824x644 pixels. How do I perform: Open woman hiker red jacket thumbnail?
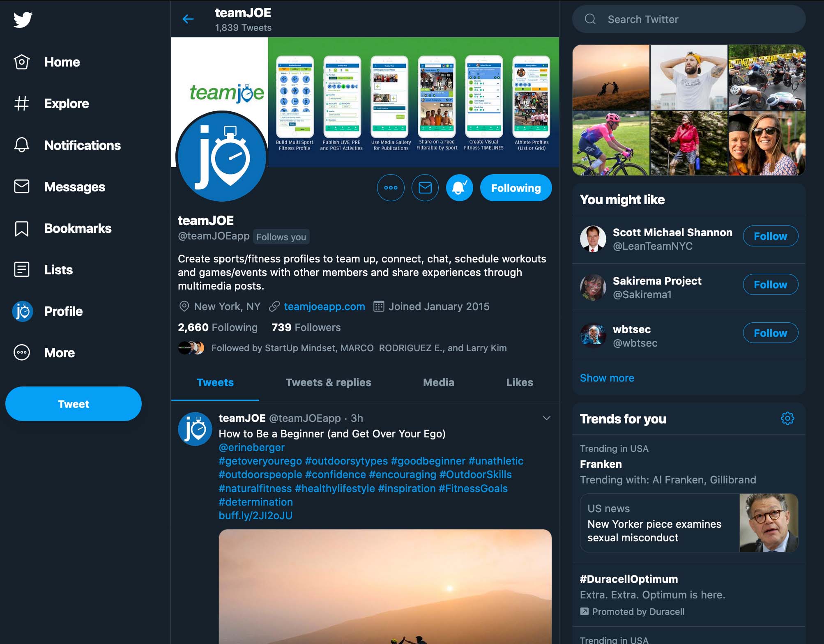click(x=689, y=143)
